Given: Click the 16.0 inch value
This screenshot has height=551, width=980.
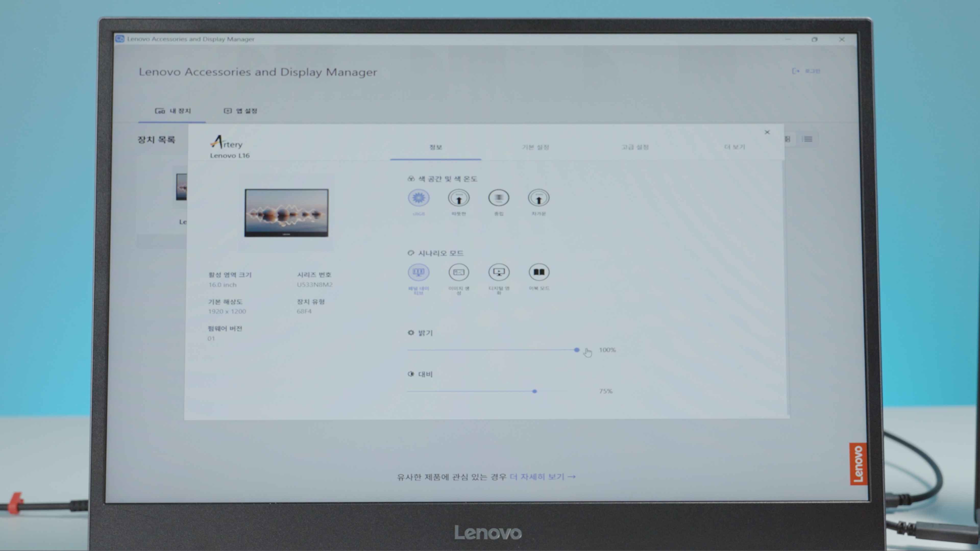Looking at the screenshot, I should tap(223, 285).
